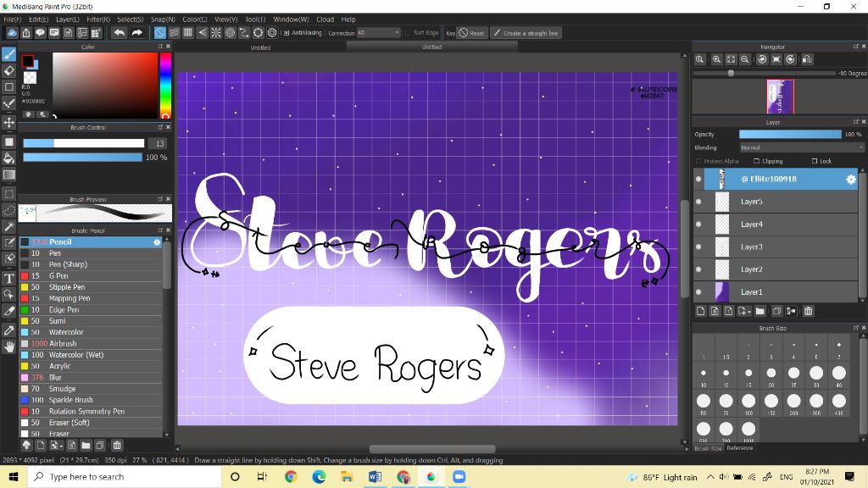Enable parallel snap guide
Image resolution: width=868 pixels, height=488 pixels.
(x=174, y=33)
